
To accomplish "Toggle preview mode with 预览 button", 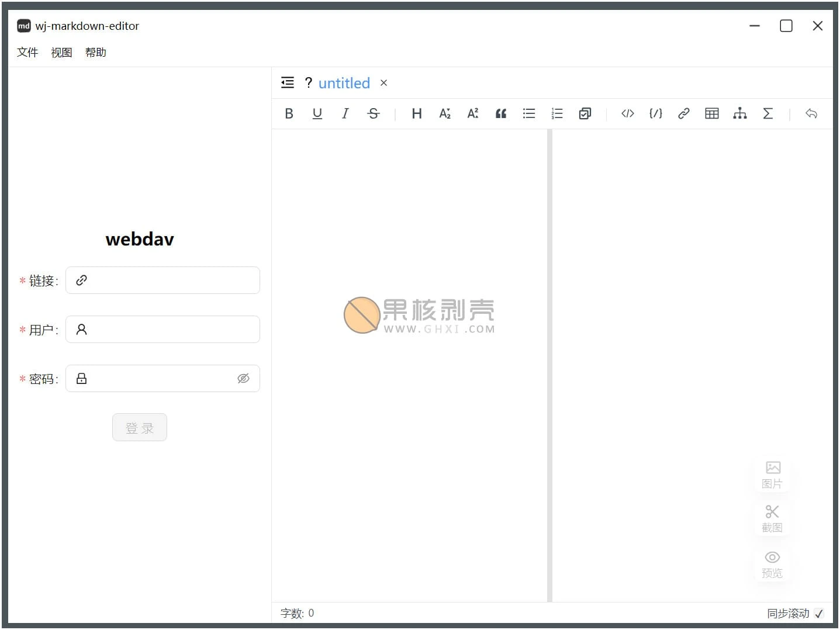I will point(772,564).
